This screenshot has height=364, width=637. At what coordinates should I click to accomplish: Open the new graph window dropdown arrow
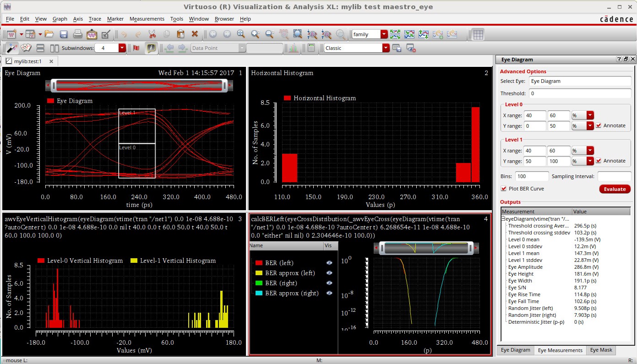21,34
